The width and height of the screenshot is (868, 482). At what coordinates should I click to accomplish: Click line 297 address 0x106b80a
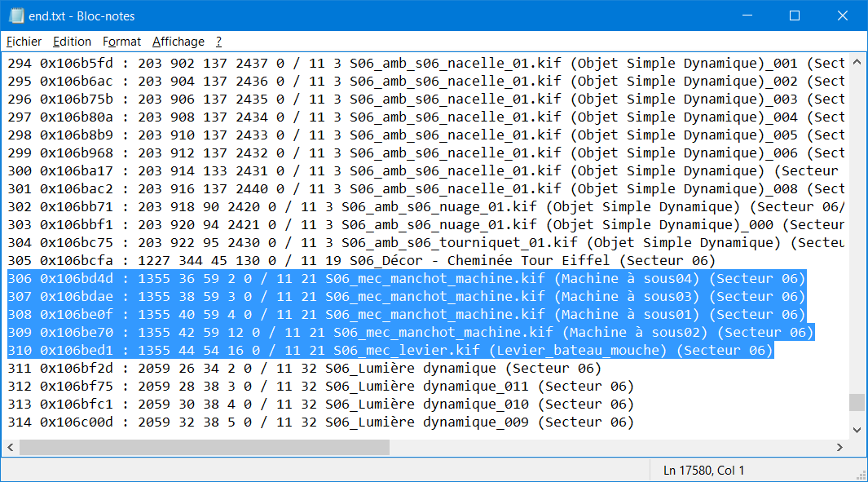coord(77,117)
